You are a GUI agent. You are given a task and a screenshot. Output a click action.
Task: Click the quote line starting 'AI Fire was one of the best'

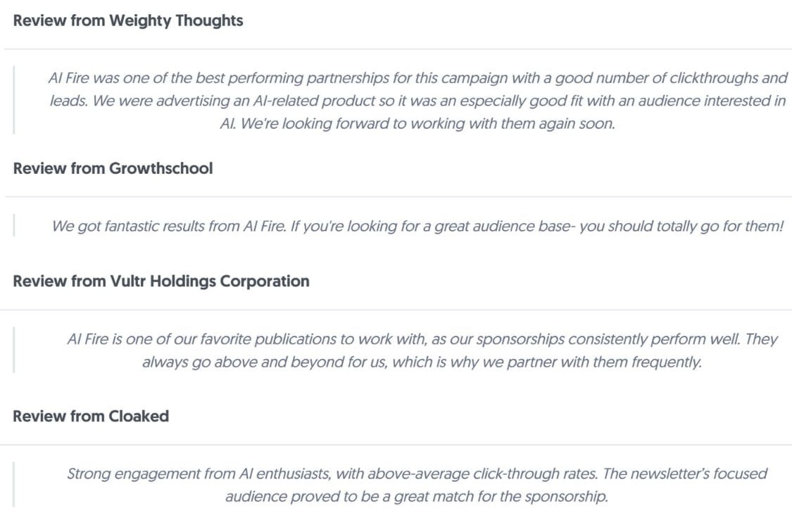click(x=417, y=77)
